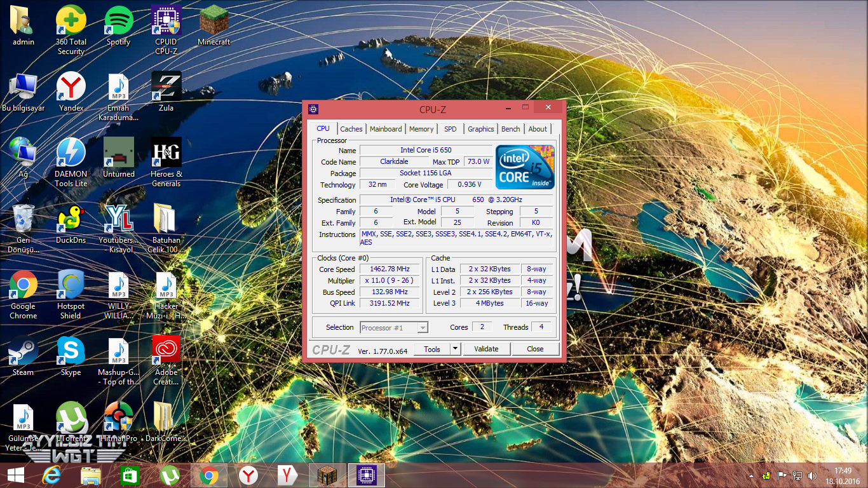Viewport: 868px width, 488px height.
Task: Launch the Steam desktop shortcut
Action: pos(23,351)
